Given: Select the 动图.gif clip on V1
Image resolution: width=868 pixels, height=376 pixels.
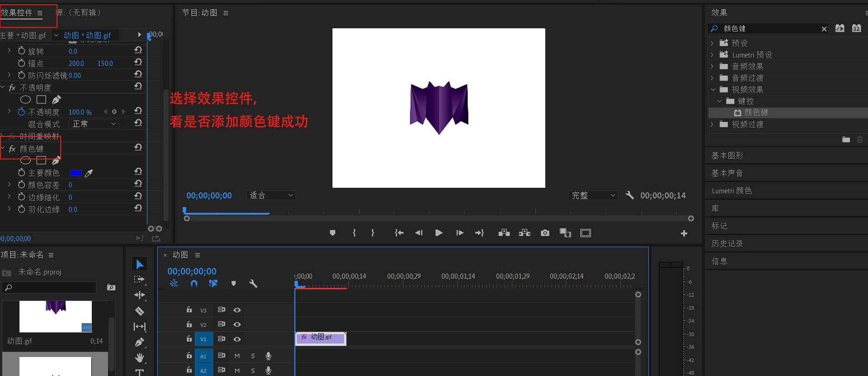Looking at the screenshot, I should (x=321, y=338).
